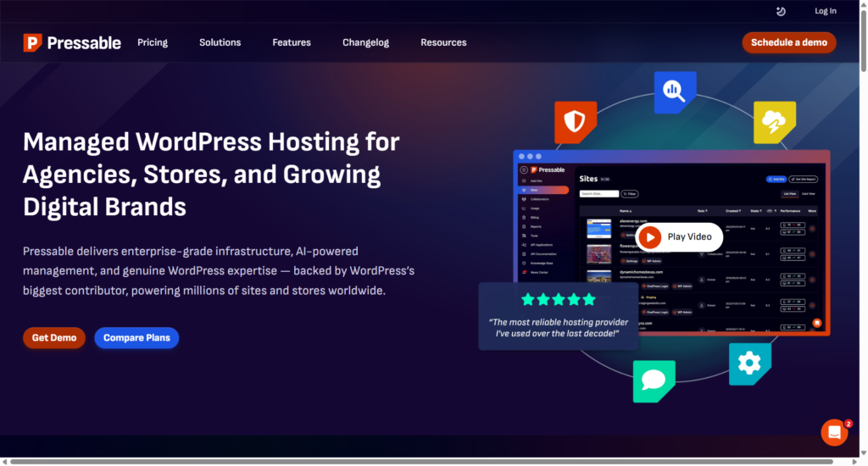Click the scroll left arrow of horizontal scrollbar

4,462
